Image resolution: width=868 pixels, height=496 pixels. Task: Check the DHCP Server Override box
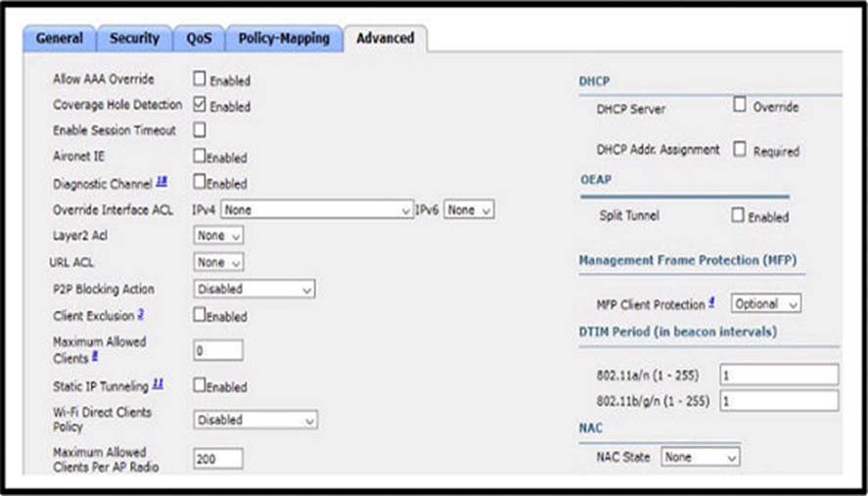[740, 106]
